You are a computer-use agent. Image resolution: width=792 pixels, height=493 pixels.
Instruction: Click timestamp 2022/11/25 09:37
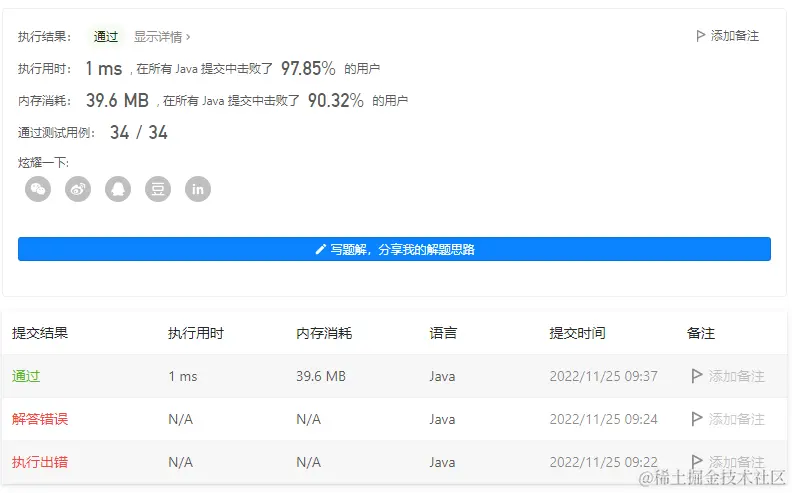604,376
